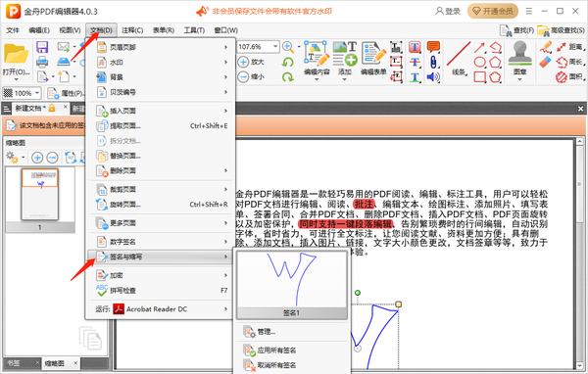This screenshot has height=374, width=588.
Task: Select 水印 menu entry
Action: [161, 63]
